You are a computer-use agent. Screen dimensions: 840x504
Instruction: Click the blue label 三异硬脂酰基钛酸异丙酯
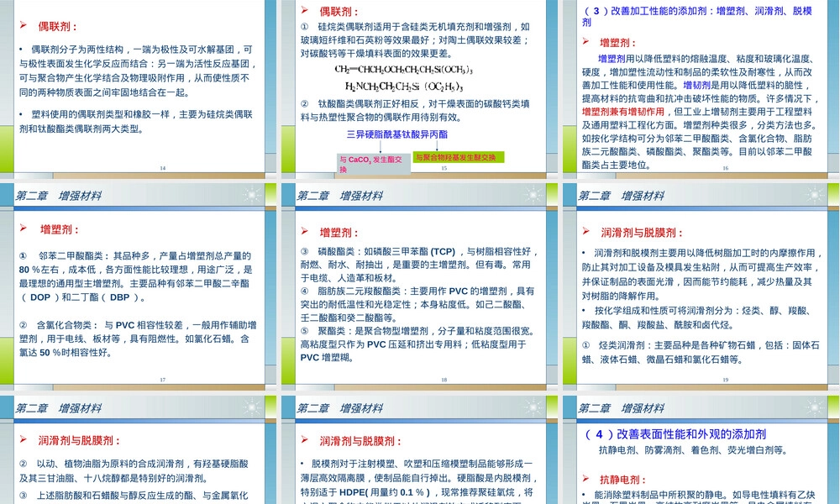click(x=397, y=134)
